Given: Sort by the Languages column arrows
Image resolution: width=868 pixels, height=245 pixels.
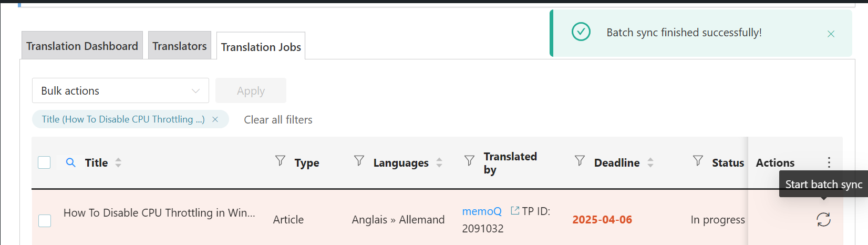Looking at the screenshot, I should (x=439, y=162).
